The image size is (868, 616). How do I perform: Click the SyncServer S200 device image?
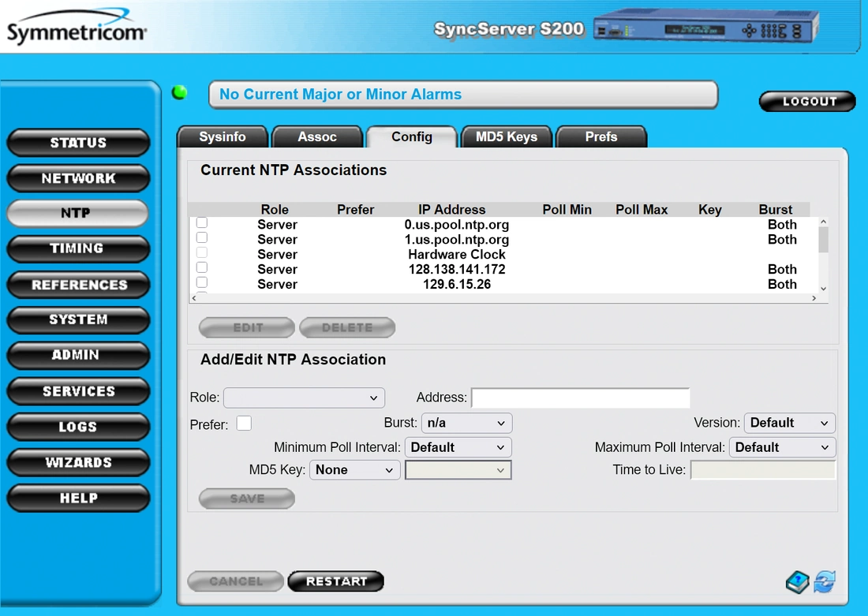[x=705, y=30]
